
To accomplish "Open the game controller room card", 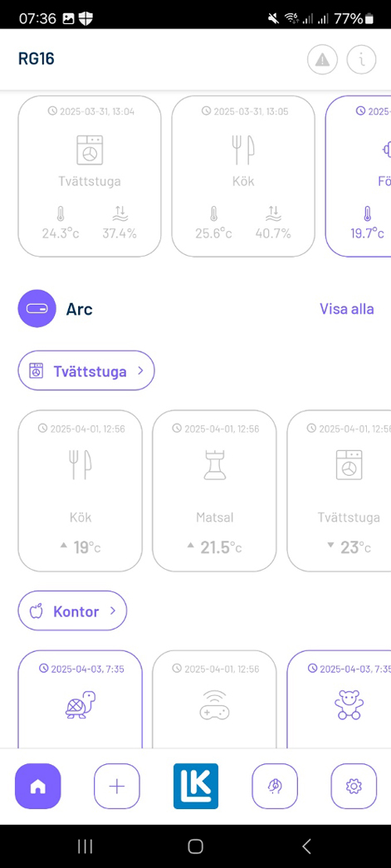I will click(214, 699).
